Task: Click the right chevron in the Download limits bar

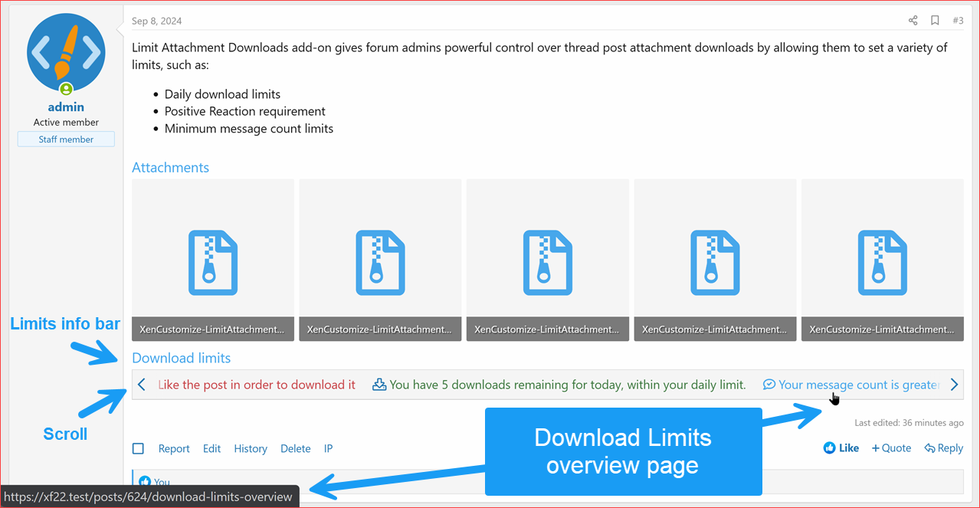Action: [x=954, y=384]
